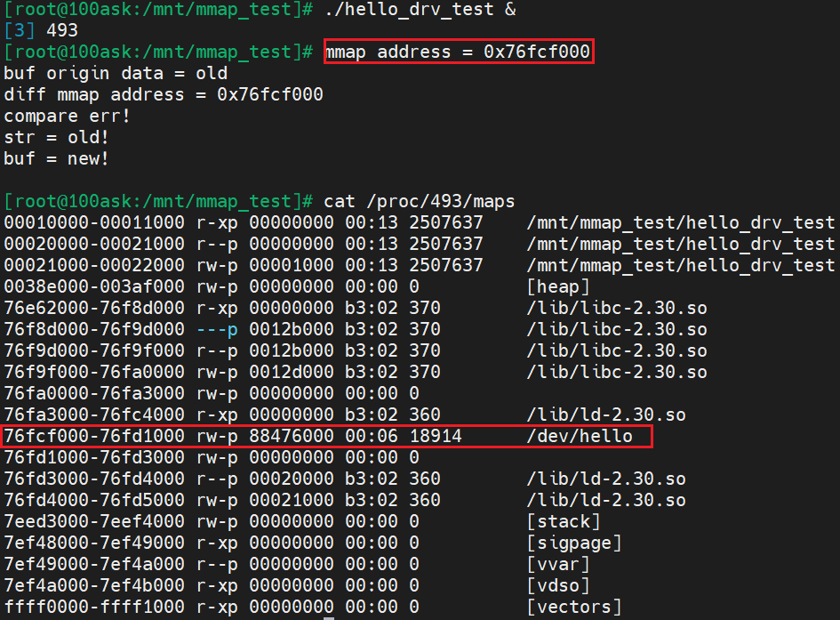Click the [vectors] mapping label

(574, 607)
